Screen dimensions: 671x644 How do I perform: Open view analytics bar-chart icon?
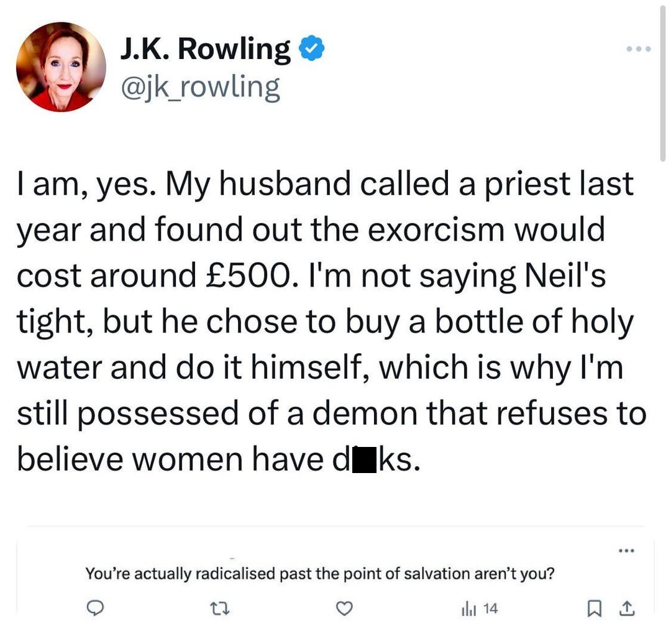(x=465, y=609)
